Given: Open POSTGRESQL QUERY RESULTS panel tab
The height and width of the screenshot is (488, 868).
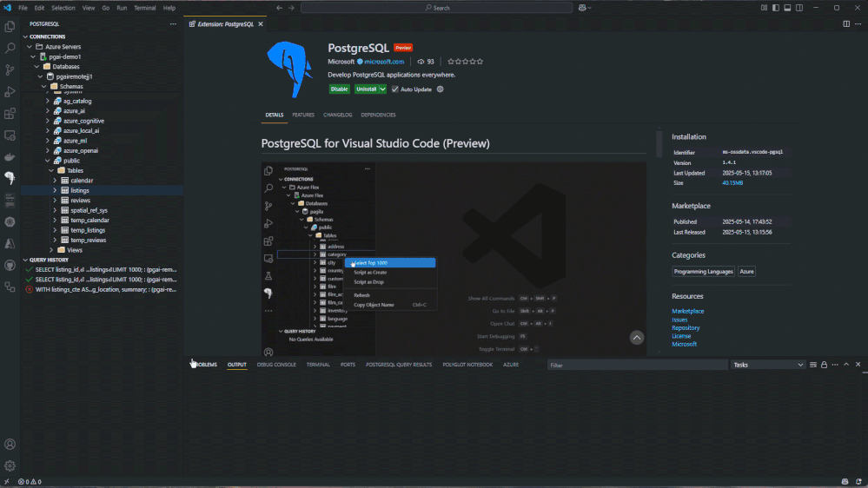Looking at the screenshot, I should click(399, 365).
